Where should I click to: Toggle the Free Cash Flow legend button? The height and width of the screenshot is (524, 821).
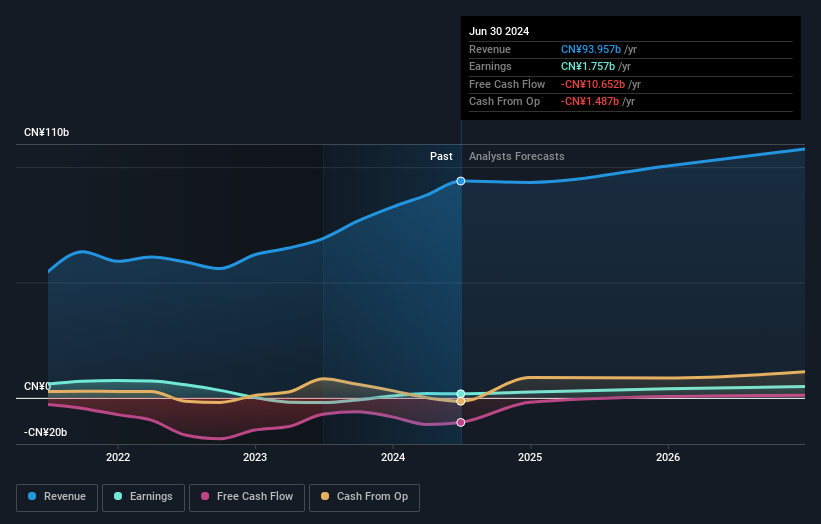[247, 497]
